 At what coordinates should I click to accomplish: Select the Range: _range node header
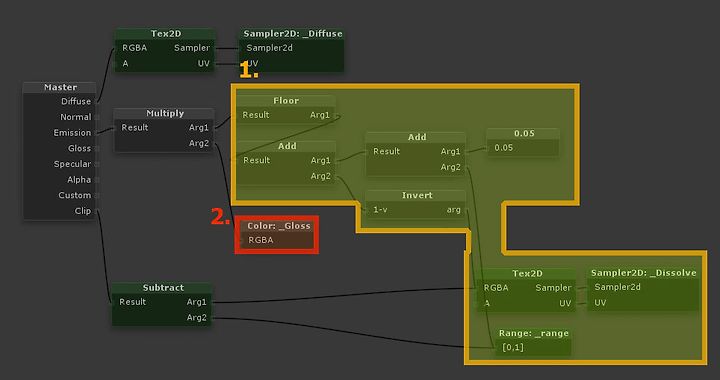click(x=534, y=333)
